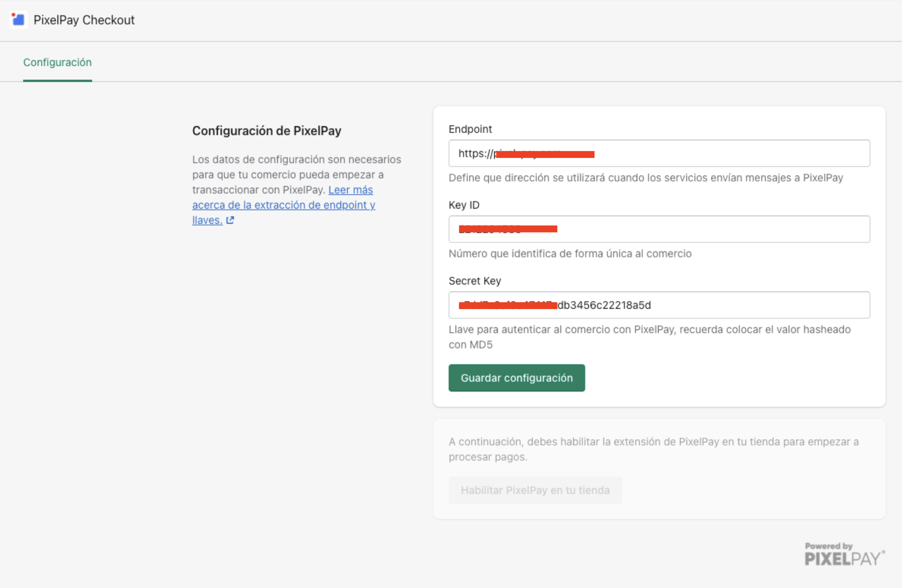
Task: Open the Configuración tab
Action: pyautogui.click(x=57, y=62)
